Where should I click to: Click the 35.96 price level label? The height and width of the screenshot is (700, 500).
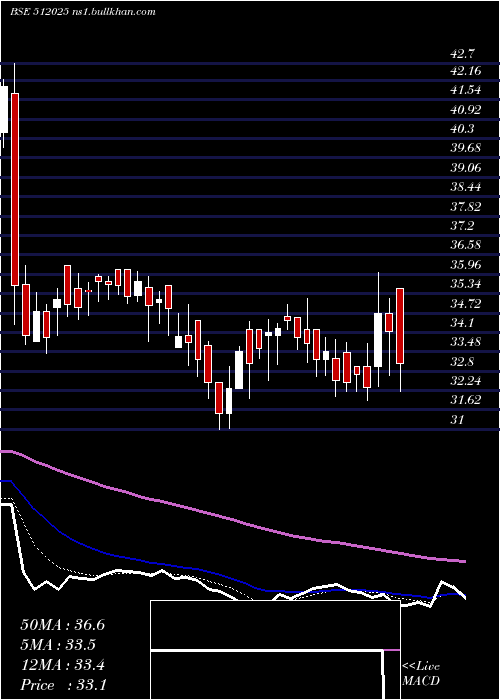(466, 264)
